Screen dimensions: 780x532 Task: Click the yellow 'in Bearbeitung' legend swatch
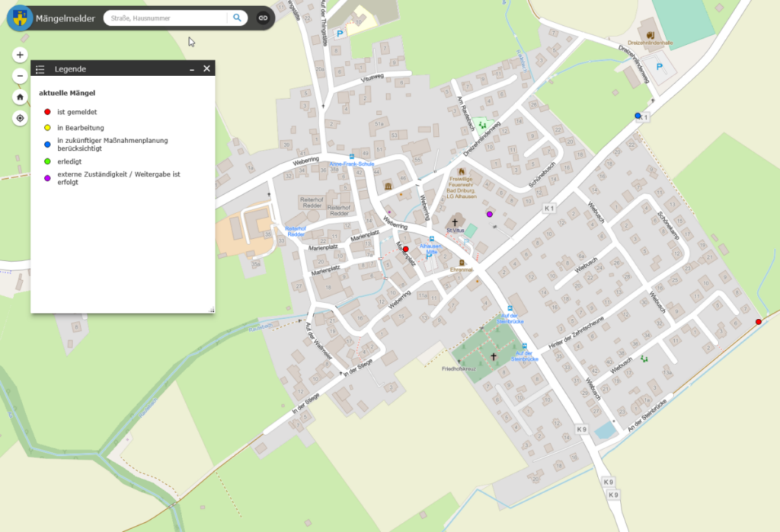tap(47, 128)
